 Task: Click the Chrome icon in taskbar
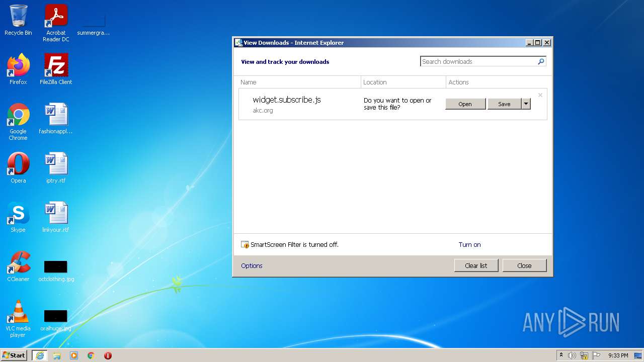pos(91,355)
